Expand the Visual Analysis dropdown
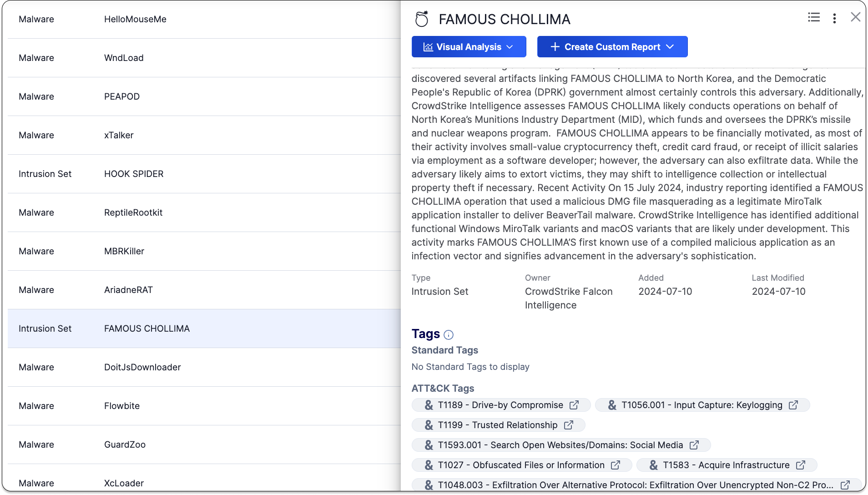The width and height of the screenshot is (868, 495). click(469, 47)
